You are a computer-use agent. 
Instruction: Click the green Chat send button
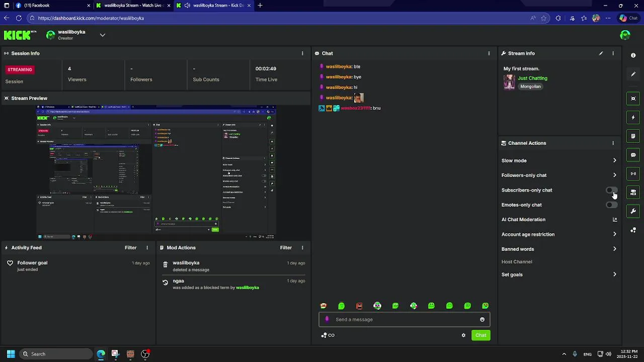tap(481, 335)
